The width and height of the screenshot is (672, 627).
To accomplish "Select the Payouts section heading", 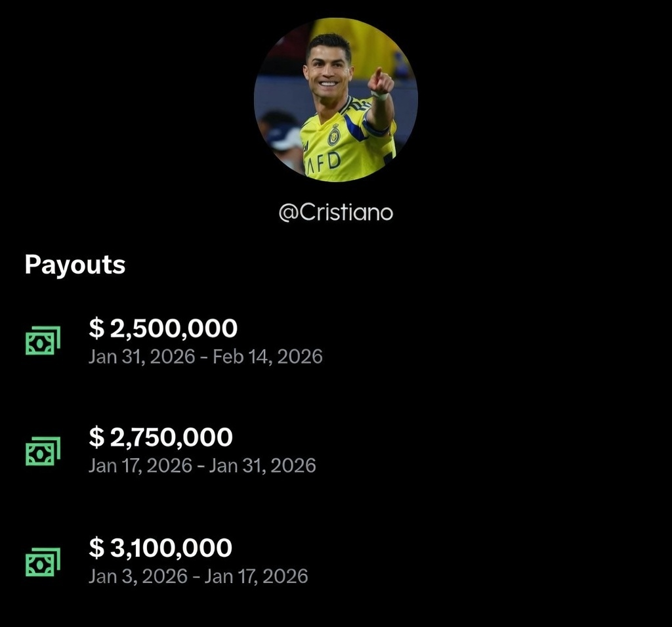I will (x=75, y=265).
